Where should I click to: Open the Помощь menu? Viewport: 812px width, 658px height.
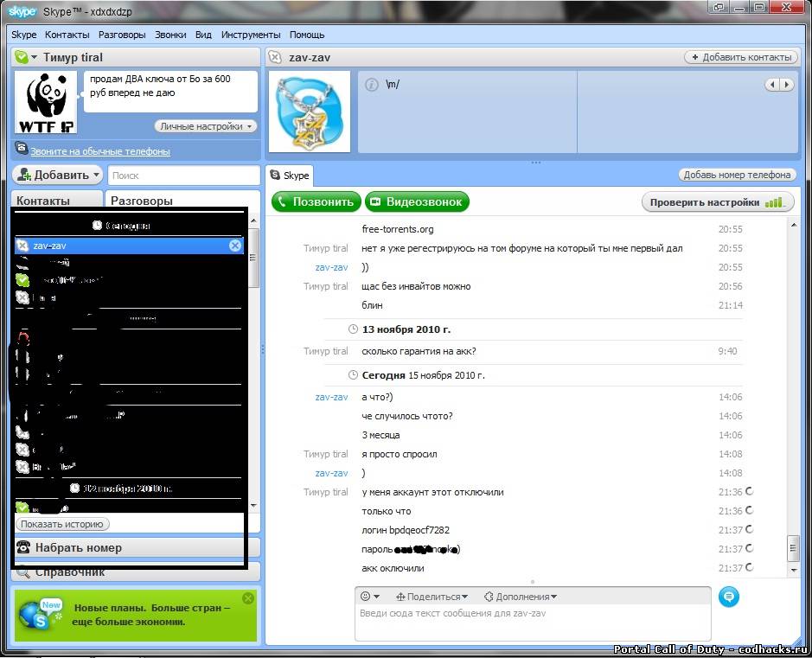pos(307,35)
